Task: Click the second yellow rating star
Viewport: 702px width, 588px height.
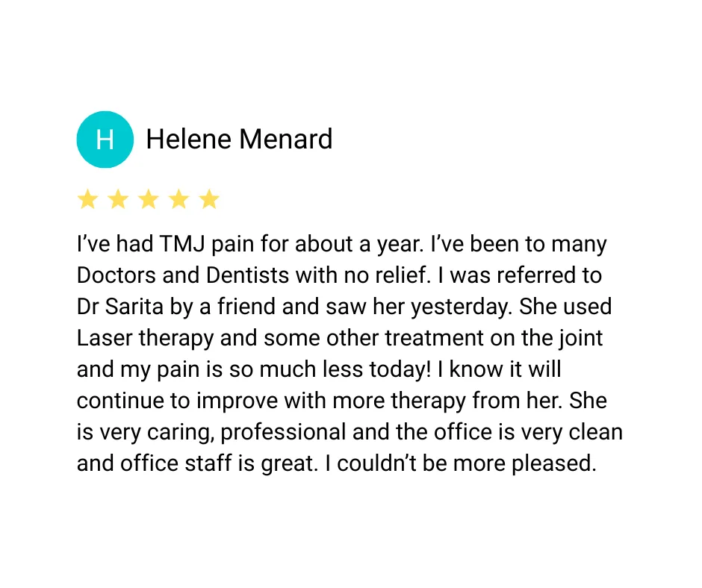Action: point(118,199)
